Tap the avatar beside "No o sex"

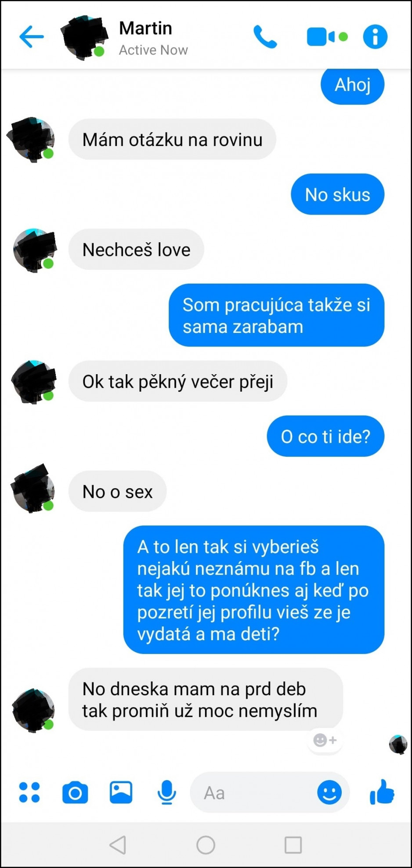34,488
